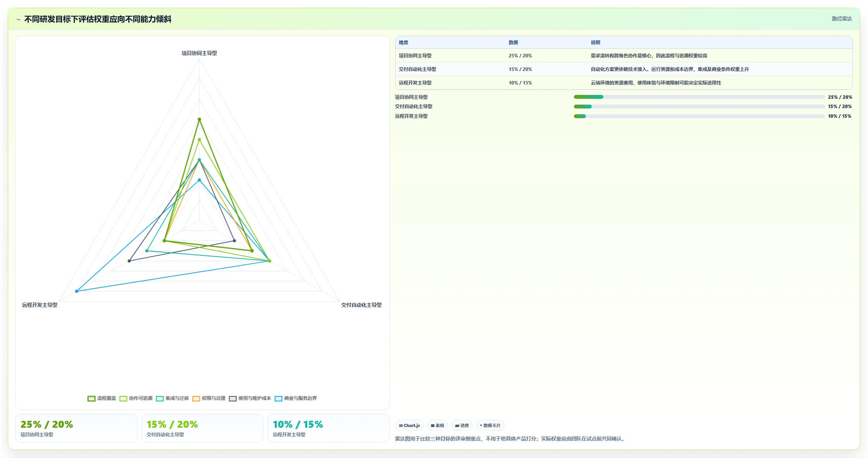868x458 pixels.
Task: Toggle the 商业与服务边界 legend entry
Action: [x=296, y=398]
